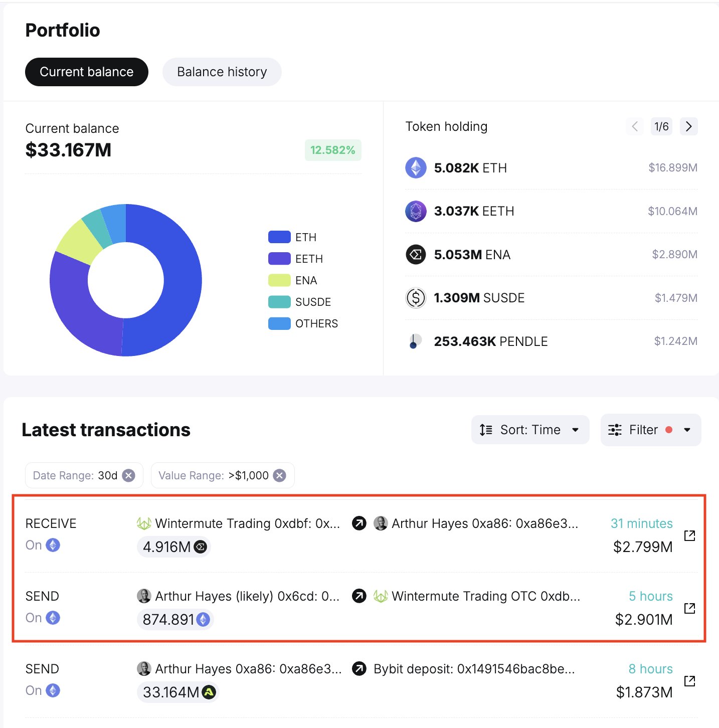Expand the Filter dropdown
Image resolution: width=719 pixels, height=728 pixels.
click(x=650, y=430)
